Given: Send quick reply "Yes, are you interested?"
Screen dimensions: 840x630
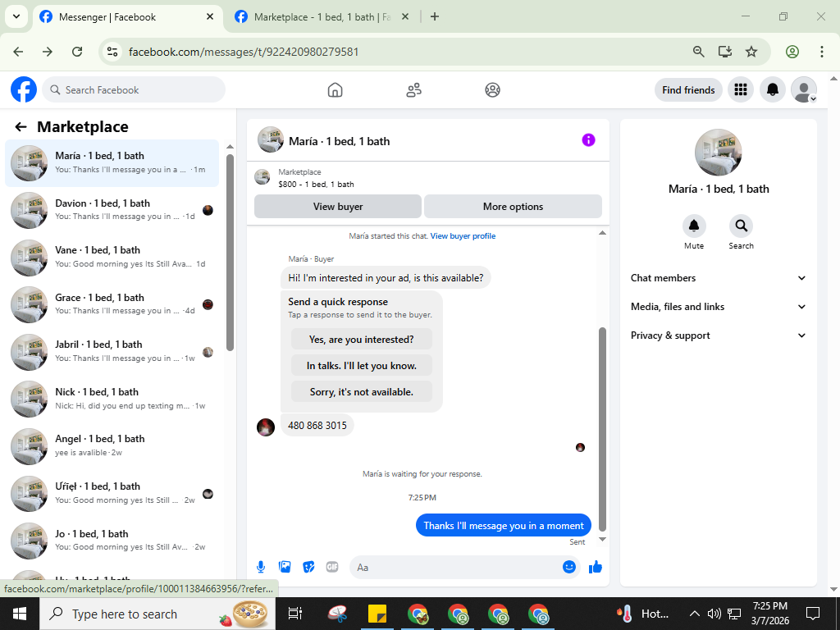Looking at the screenshot, I should pyautogui.click(x=362, y=340).
